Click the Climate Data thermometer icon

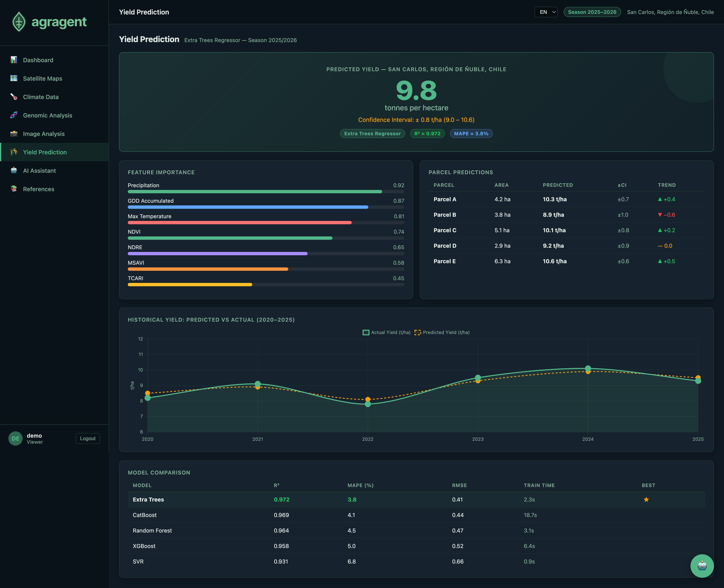14,97
